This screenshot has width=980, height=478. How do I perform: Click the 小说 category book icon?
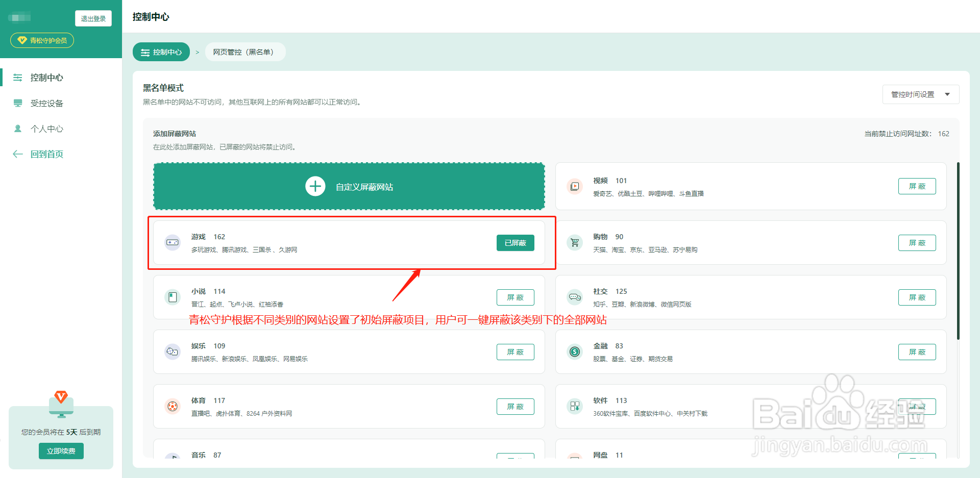point(173,297)
